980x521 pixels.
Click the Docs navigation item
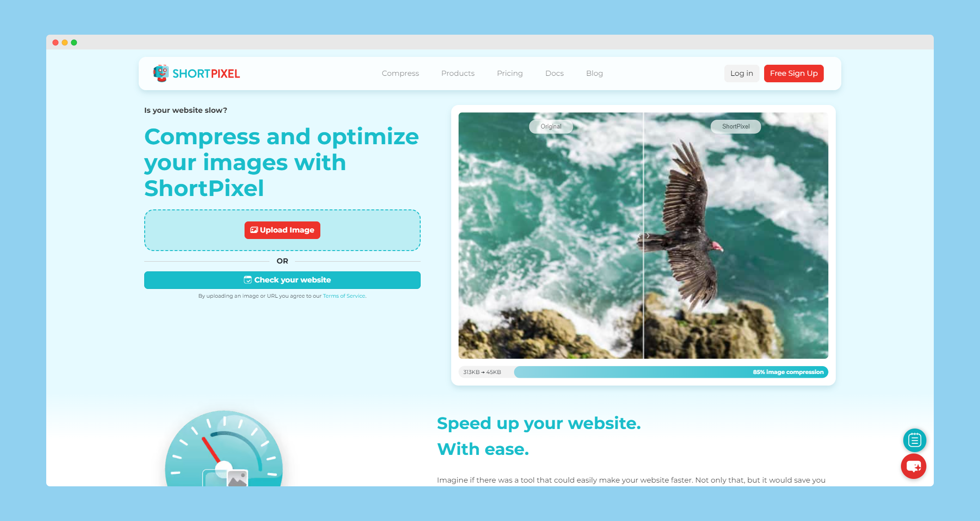coord(554,73)
